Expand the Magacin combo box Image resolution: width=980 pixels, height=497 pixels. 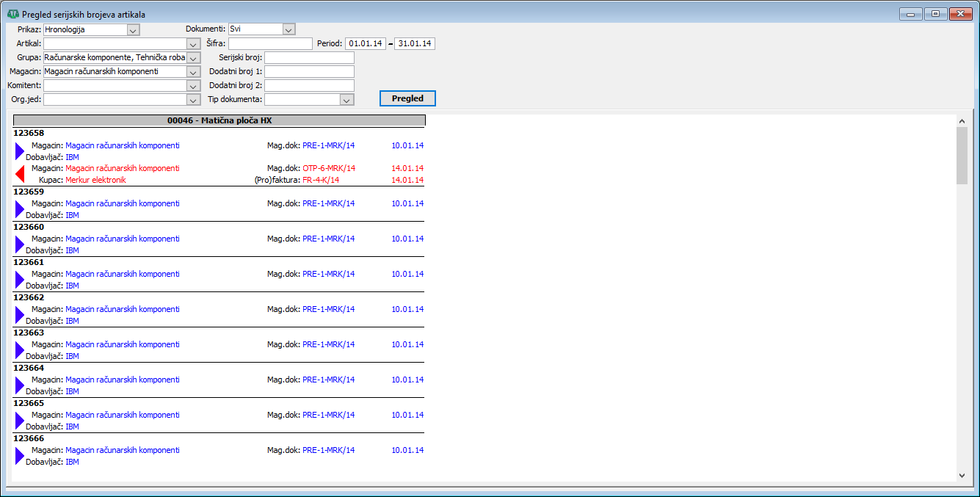pos(194,72)
